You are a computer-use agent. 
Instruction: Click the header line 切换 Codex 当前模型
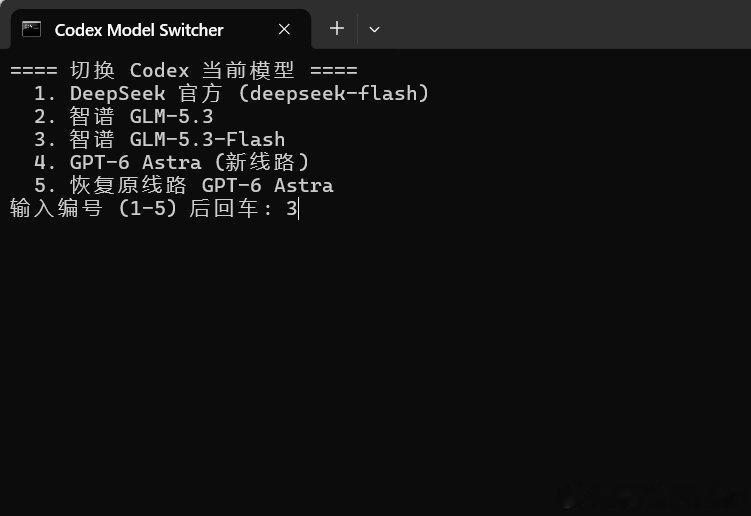183,70
